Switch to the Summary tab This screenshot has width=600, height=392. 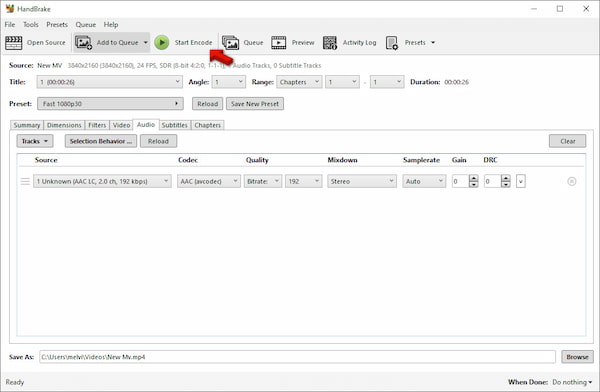click(26, 125)
